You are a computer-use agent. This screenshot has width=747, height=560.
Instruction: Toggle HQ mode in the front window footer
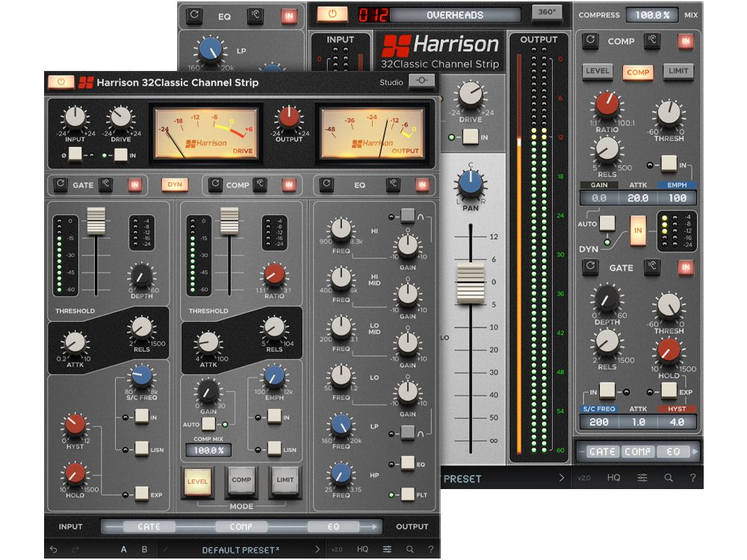pos(362,550)
